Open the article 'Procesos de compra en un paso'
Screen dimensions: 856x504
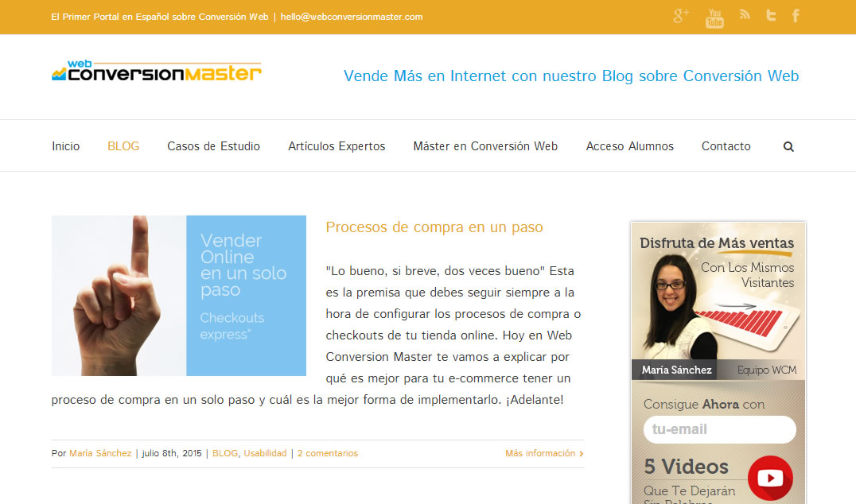tap(434, 227)
